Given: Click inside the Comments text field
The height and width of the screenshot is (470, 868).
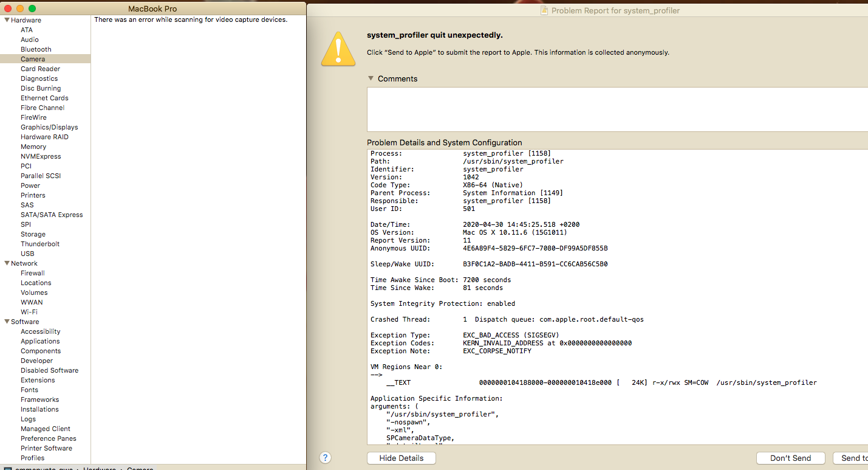Looking at the screenshot, I should [617, 109].
